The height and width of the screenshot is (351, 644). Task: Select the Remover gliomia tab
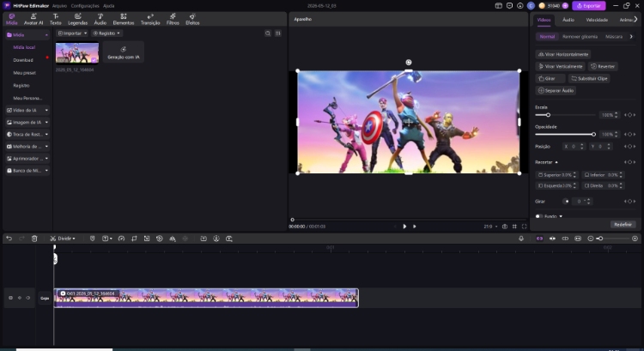coord(580,37)
